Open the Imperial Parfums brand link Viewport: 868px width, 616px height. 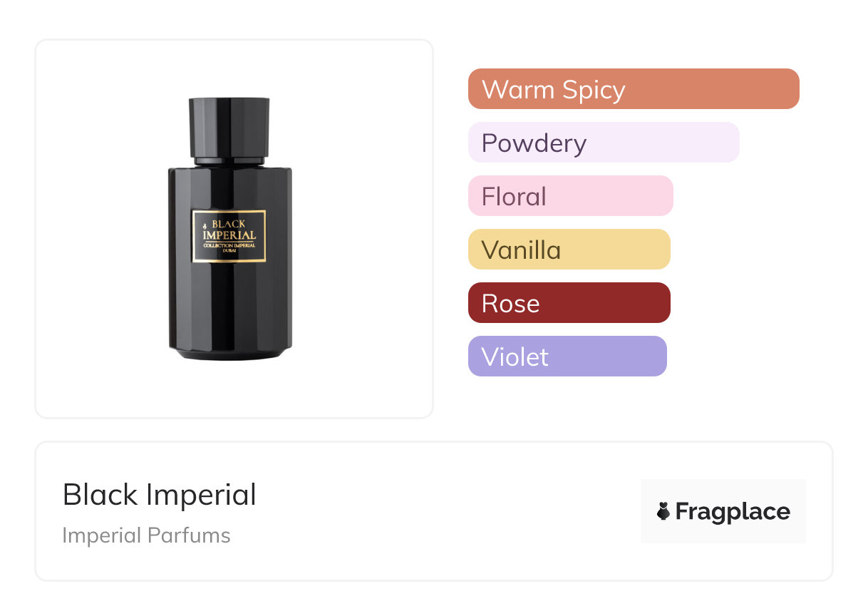tap(146, 535)
